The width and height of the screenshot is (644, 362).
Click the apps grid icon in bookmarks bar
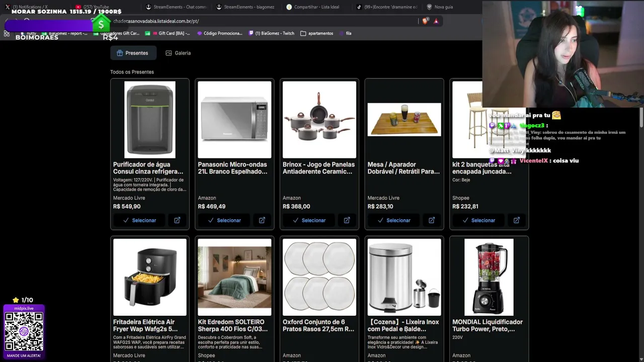pos(7,33)
